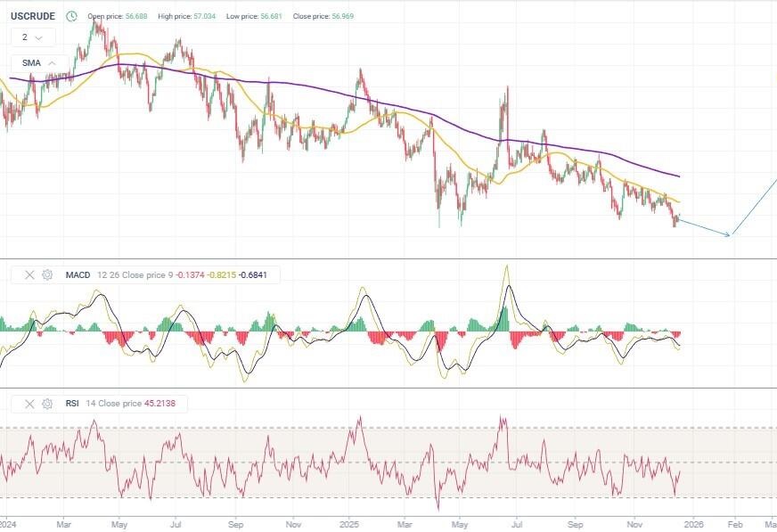The width and height of the screenshot is (777, 532).
Task: Collapse the SMA indicator list
Action: pos(52,63)
